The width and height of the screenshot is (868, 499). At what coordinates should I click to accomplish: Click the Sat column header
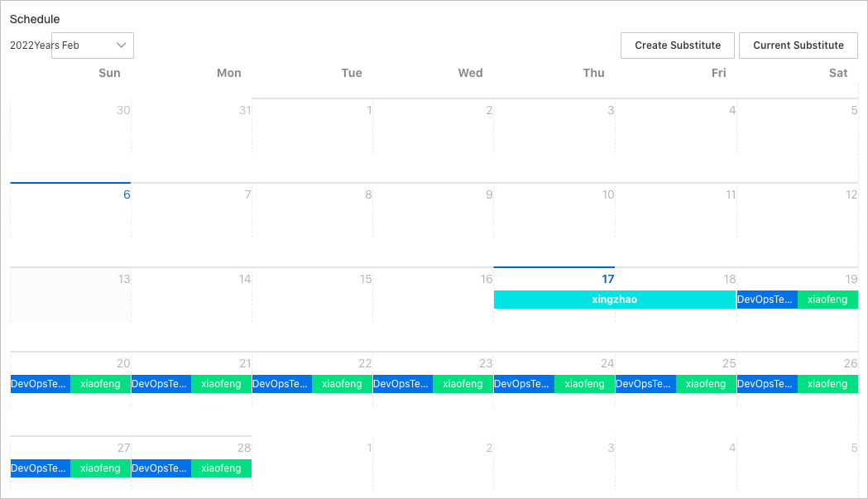pyautogui.click(x=838, y=73)
